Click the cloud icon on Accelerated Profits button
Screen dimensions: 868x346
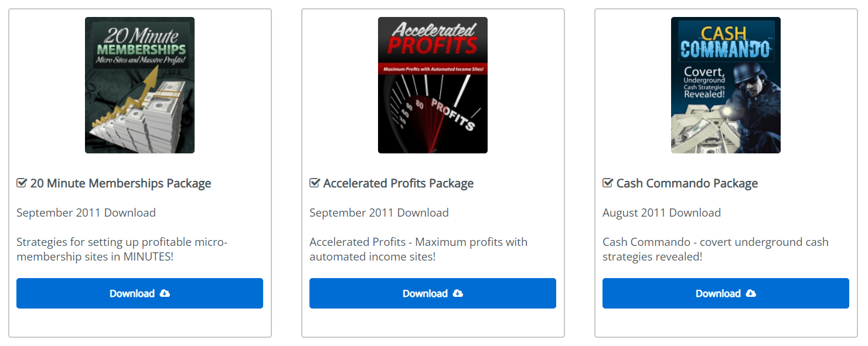pos(458,293)
